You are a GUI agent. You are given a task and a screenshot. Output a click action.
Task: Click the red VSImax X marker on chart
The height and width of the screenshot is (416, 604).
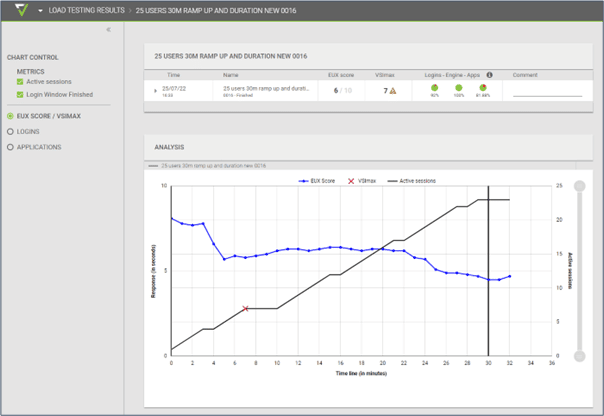[245, 309]
